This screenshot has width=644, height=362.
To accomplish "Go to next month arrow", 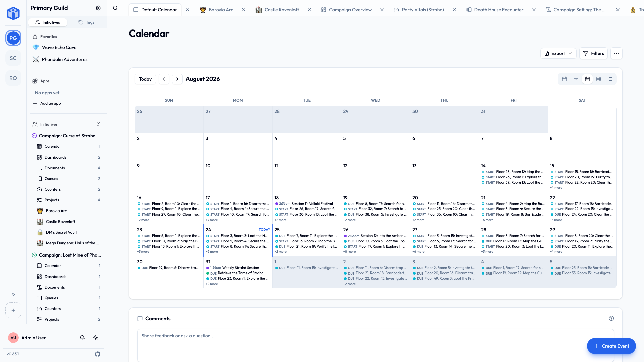I will (x=177, y=79).
